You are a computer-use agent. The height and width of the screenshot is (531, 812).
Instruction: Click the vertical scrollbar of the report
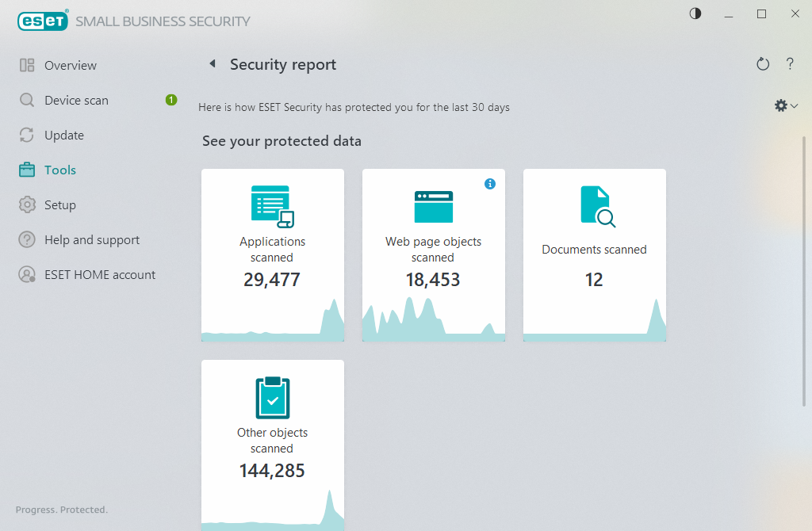(804, 271)
